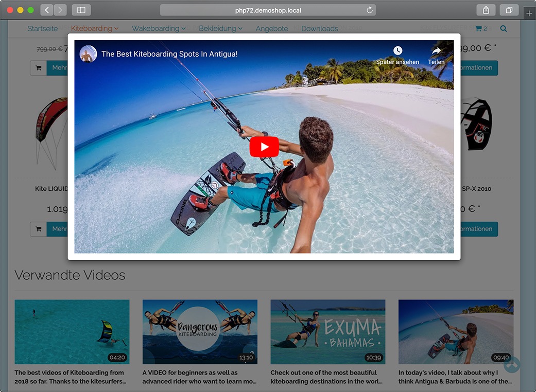This screenshot has height=392, width=536.
Task: Expand the Bekleidung dropdown menu
Action: (220, 29)
